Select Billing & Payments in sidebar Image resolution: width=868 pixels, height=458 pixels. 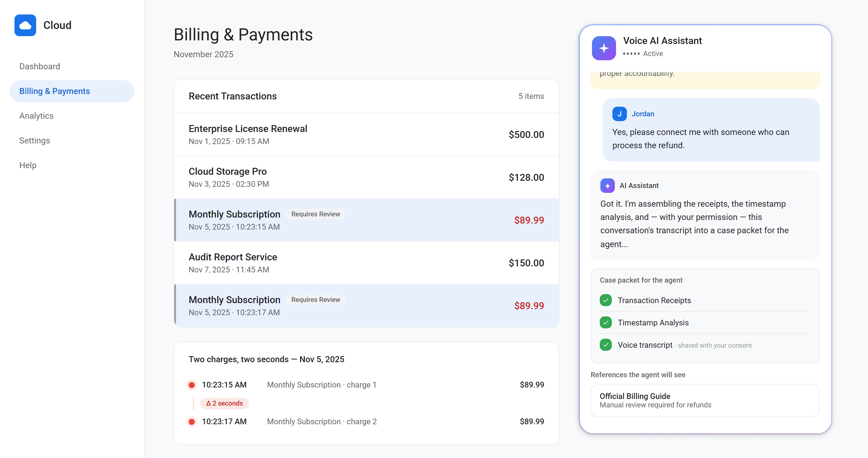tap(72, 91)
